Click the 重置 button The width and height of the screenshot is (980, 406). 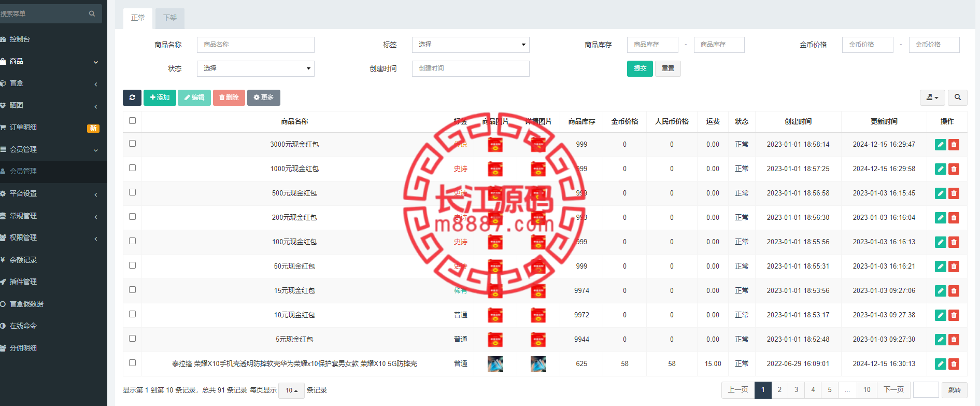tap(668, 68)
